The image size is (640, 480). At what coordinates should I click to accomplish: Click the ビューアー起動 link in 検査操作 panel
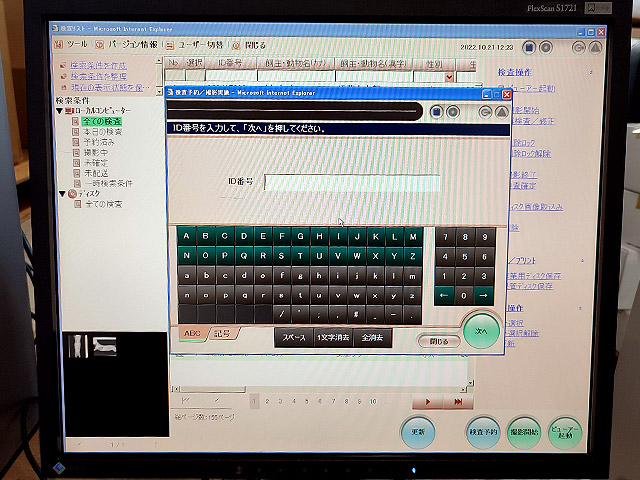[x=530, y=89]
